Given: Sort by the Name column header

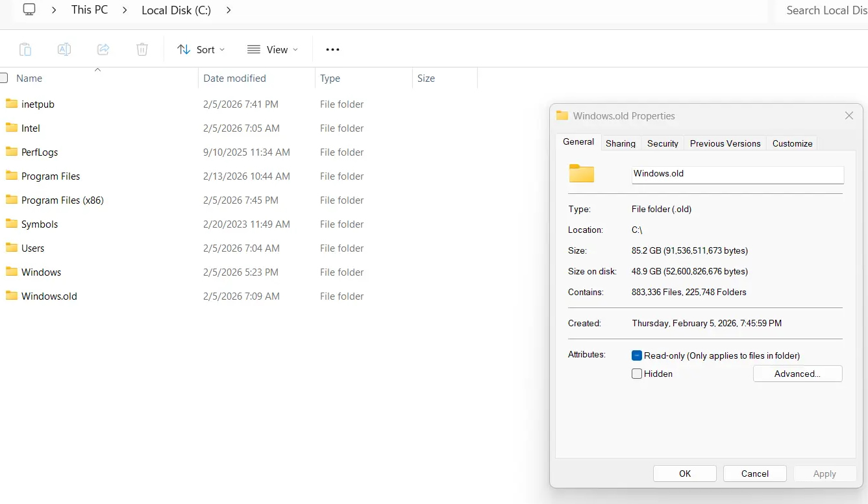Looking at the screenshot, I should coord(29,78).
